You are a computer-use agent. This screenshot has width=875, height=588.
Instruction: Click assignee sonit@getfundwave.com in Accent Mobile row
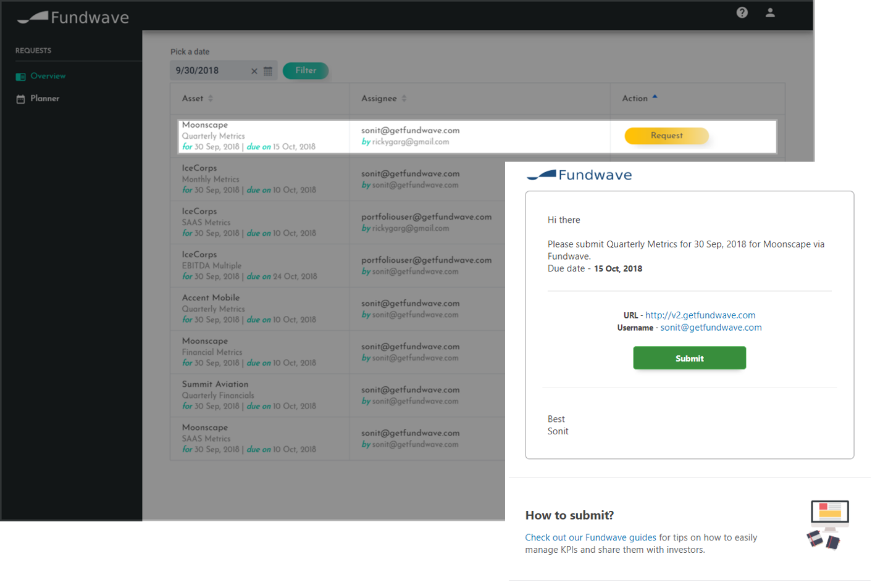coord(410,304)
